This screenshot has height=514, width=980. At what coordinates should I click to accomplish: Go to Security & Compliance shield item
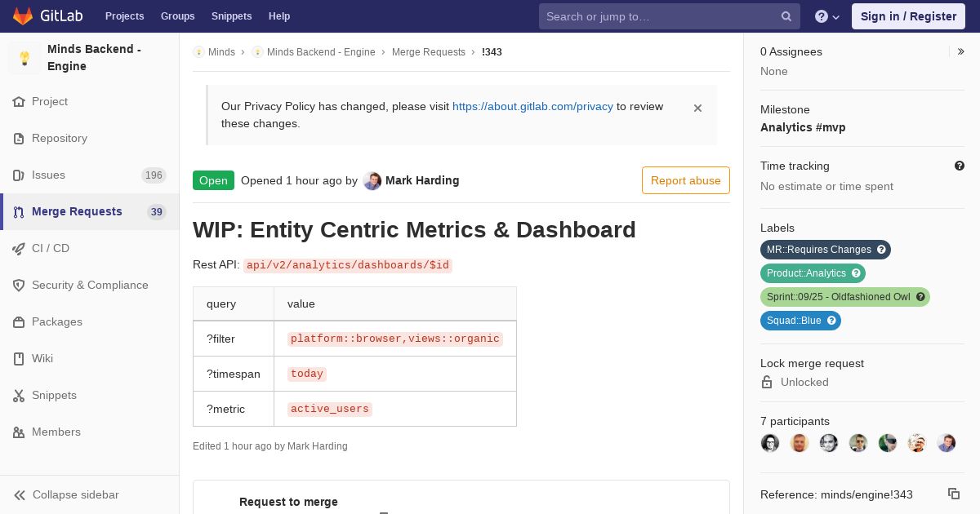(x=90, y=285)
